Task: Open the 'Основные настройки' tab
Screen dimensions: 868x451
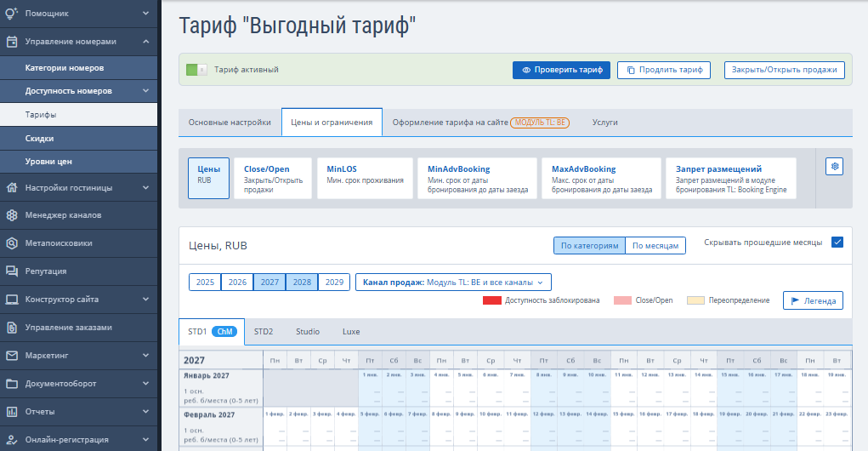Action: tap(230, 123)
